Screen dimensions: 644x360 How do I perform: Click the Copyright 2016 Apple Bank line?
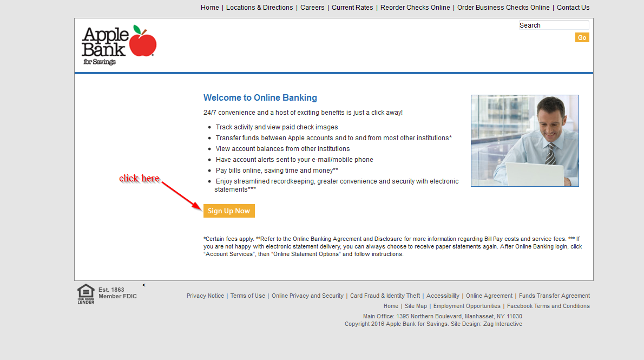(433, 324)
